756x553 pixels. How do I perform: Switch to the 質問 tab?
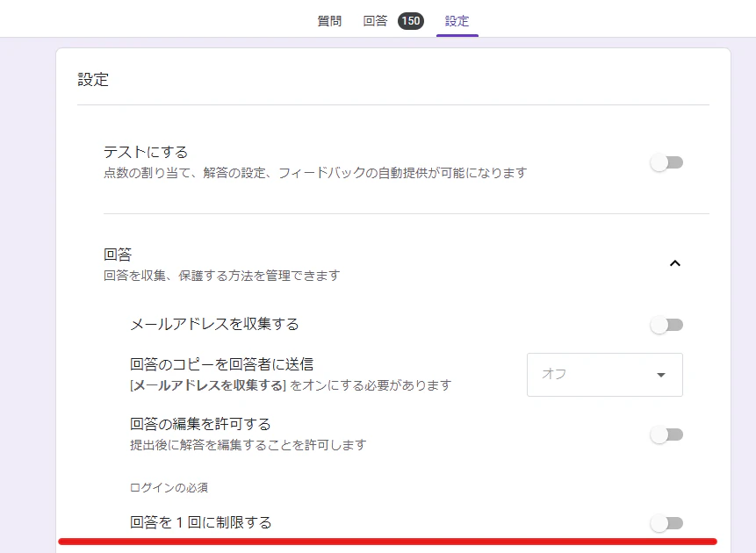coord(329,21)
